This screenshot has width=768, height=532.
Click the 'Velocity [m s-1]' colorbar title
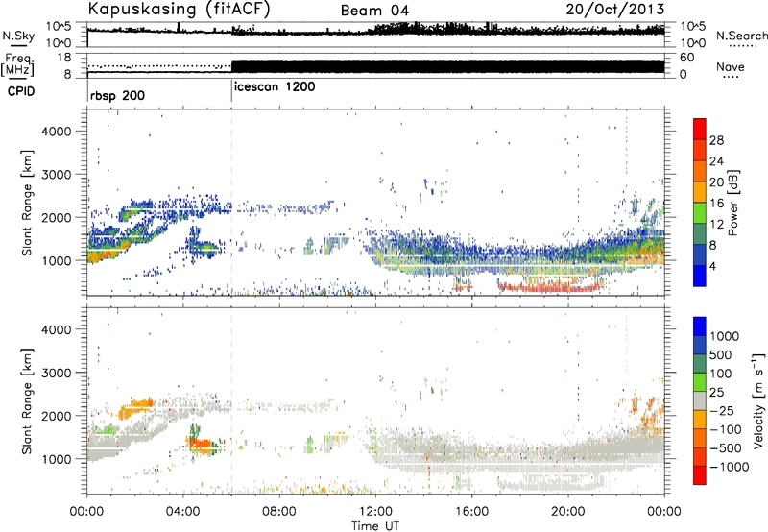pos(758,400)
